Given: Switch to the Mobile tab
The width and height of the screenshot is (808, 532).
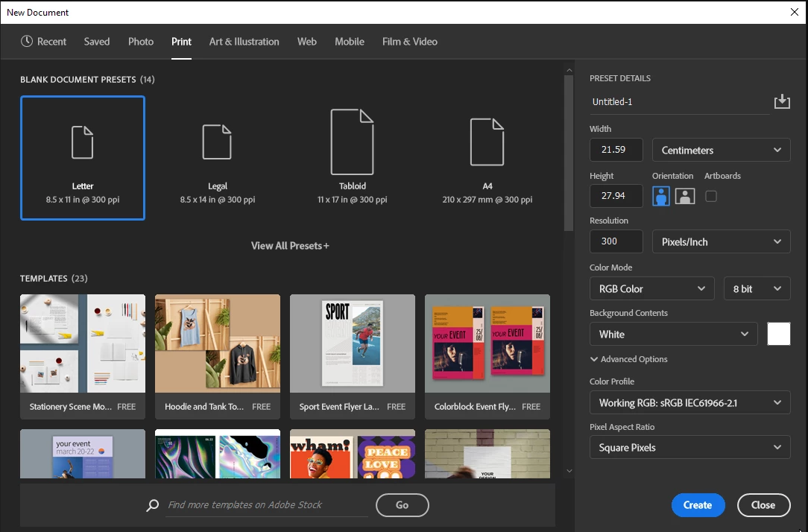Looking at the screenshot, I should click(x=350, y=42).
